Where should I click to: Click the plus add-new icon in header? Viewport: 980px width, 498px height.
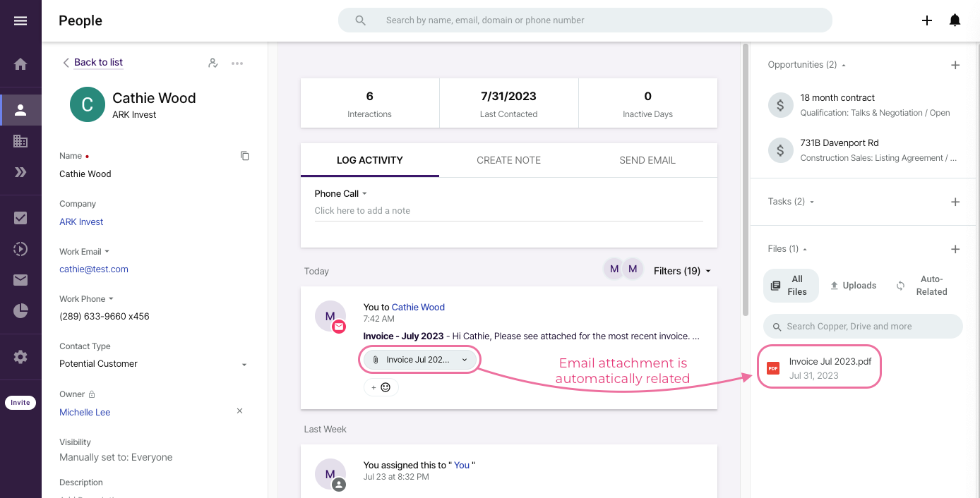tap(927, 20)
